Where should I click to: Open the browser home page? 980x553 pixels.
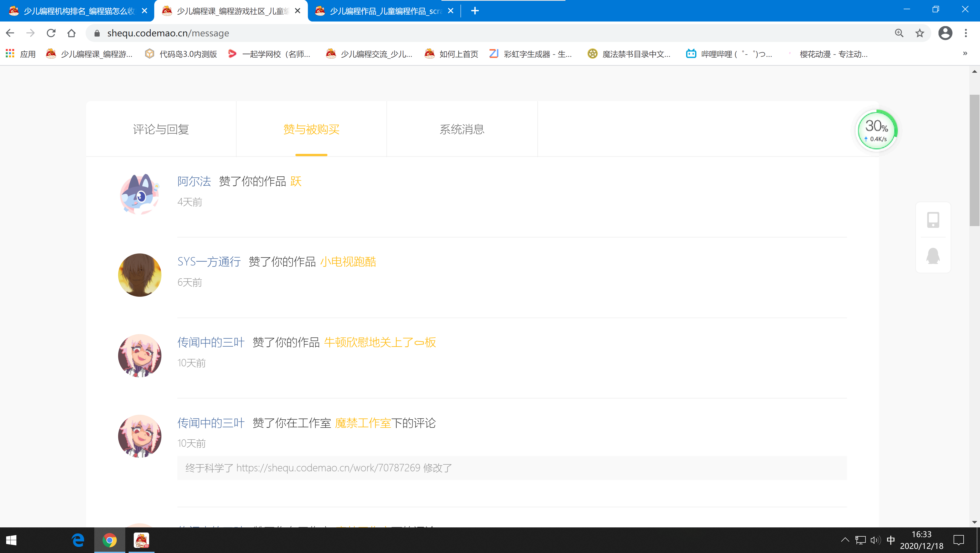click(71, 33)
